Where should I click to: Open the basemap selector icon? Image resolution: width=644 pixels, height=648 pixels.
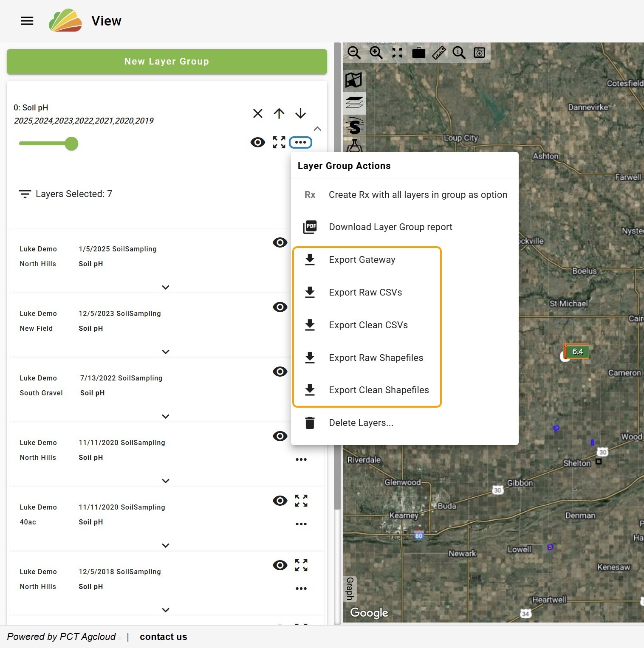[x=354, y=80]
